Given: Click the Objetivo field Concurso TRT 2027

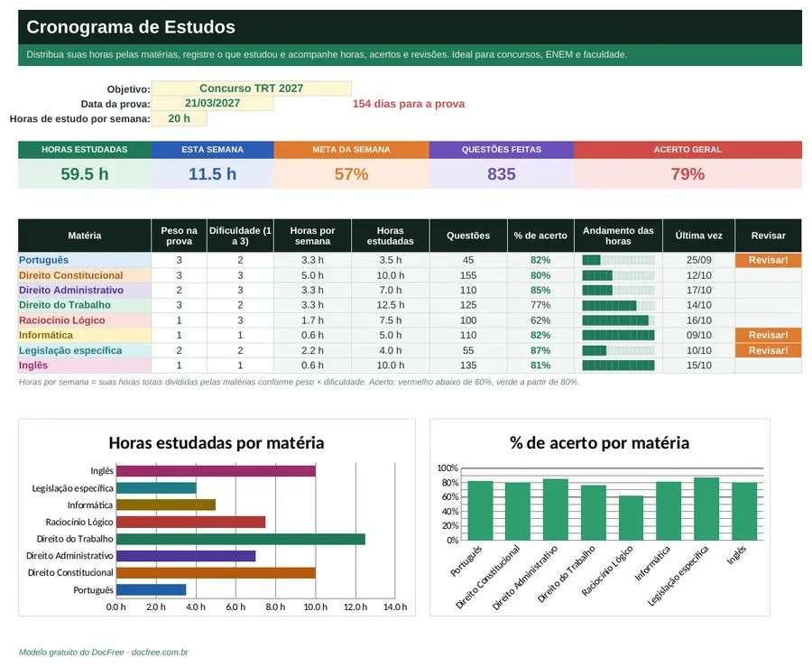Looking at the screenshot, I should (x=251, y=88).
